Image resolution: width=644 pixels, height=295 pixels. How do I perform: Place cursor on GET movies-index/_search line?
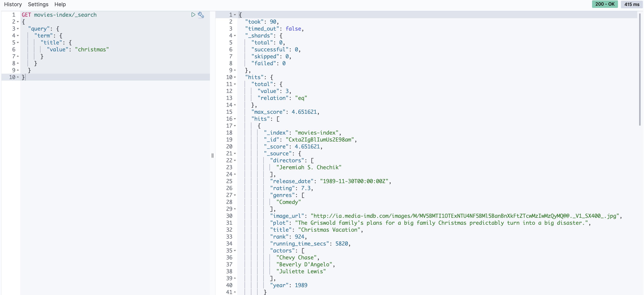59,15
